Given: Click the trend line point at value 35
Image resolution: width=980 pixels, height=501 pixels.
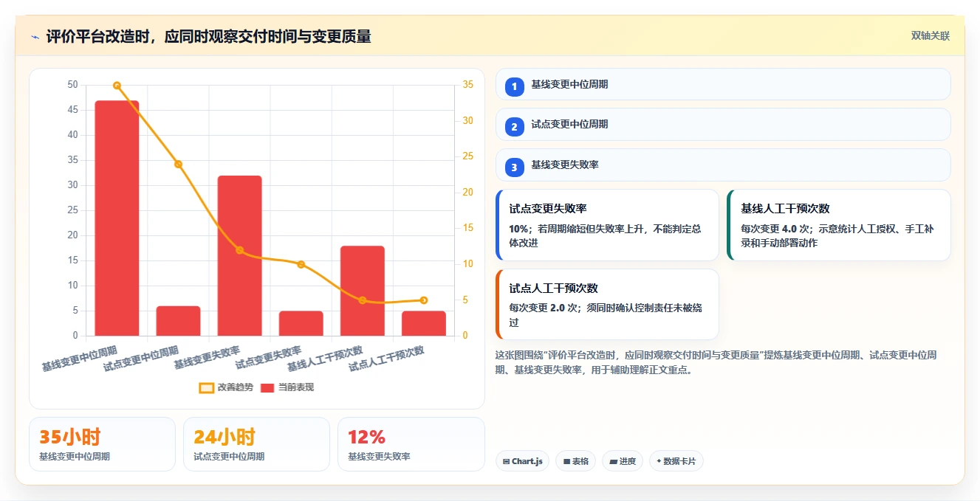Looking at the screenshot, I should pos(117,86).
